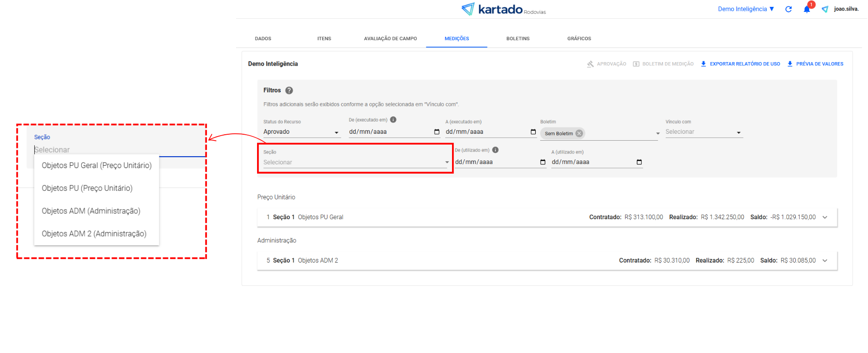Open calendar picker for A (executado em)

tap(533, 132)
